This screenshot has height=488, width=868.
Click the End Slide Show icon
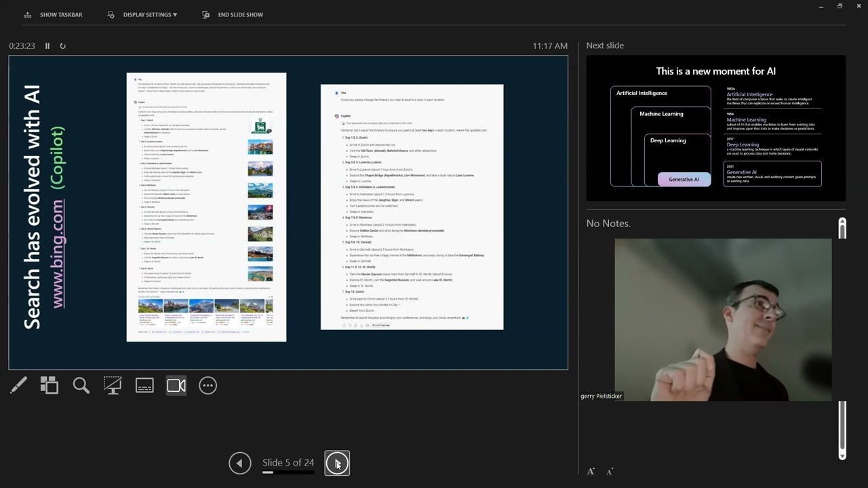206,14
